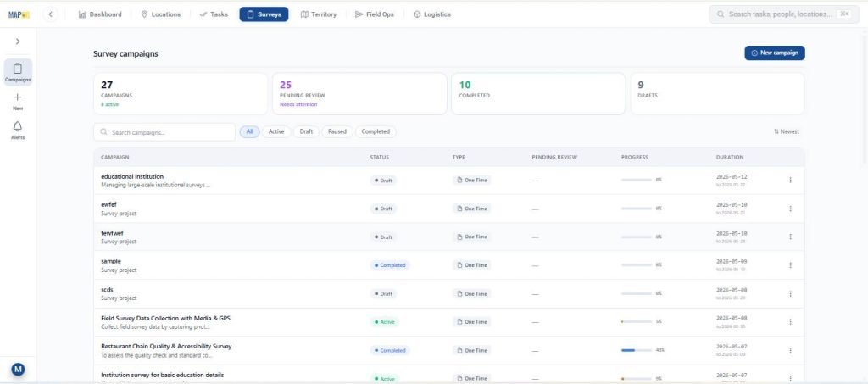
Task: Open Campaigns in the sidebar
Action: coord(18,73)
